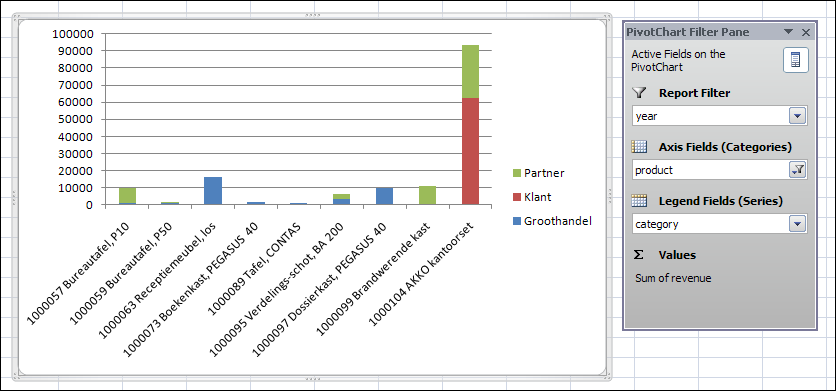Open the filter pane options arrow

point(789,32)
